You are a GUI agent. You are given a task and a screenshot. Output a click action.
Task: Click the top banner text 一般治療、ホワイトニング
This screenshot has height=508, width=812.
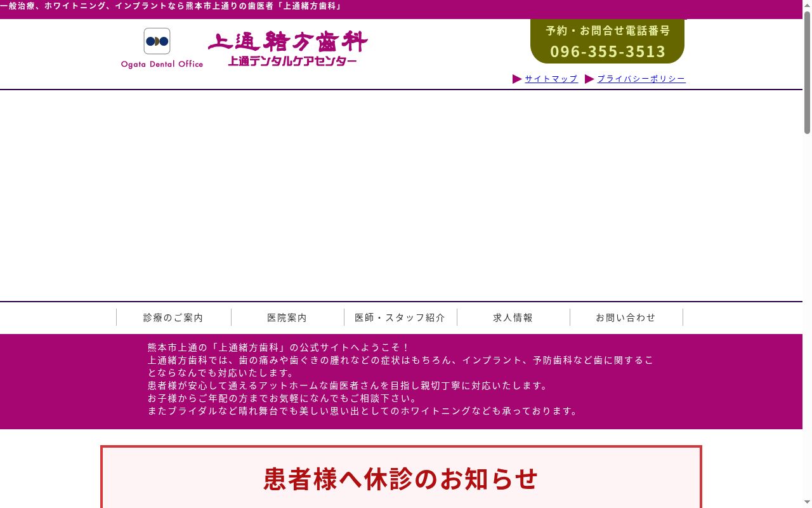(x=54, y=6)
